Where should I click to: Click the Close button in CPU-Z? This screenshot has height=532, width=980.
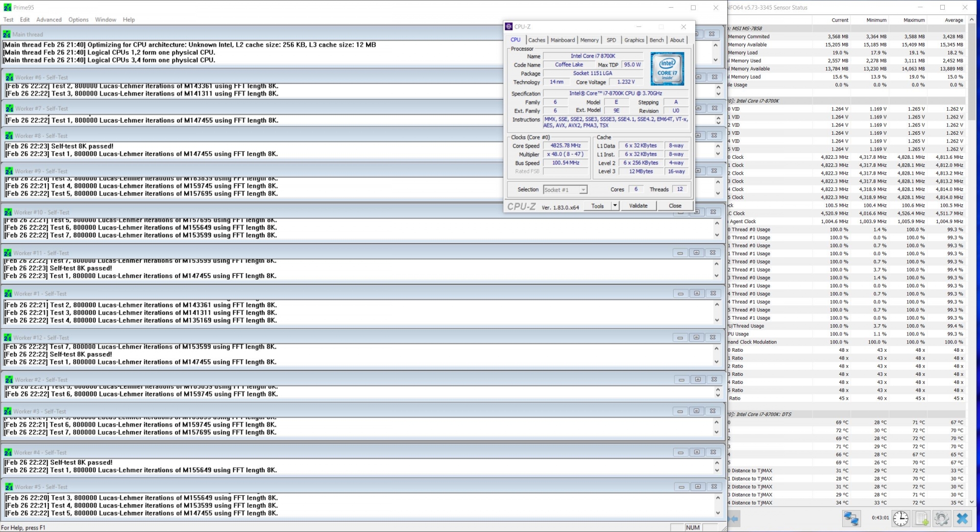675,206
